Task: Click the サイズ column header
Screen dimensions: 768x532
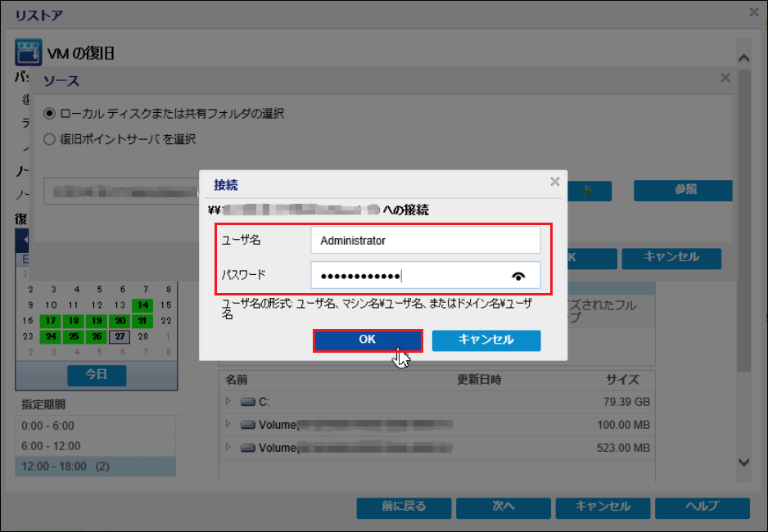Action: tap(622, 380)
